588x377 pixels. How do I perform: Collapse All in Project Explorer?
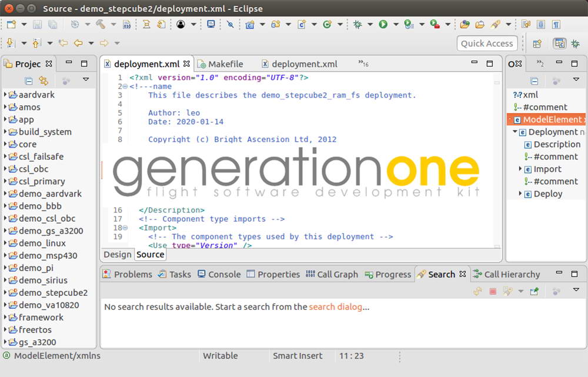(x=28, y=81)
